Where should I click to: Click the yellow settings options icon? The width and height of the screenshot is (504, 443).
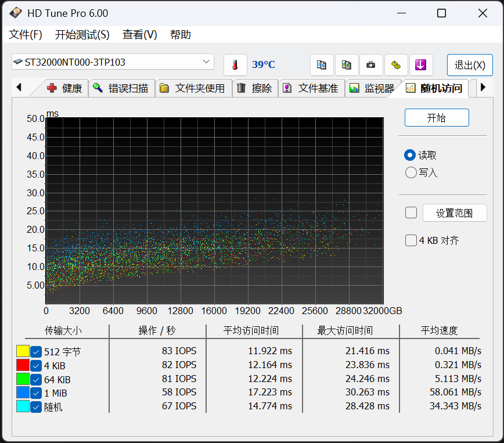pyautogui.click(x=396, y=64)
